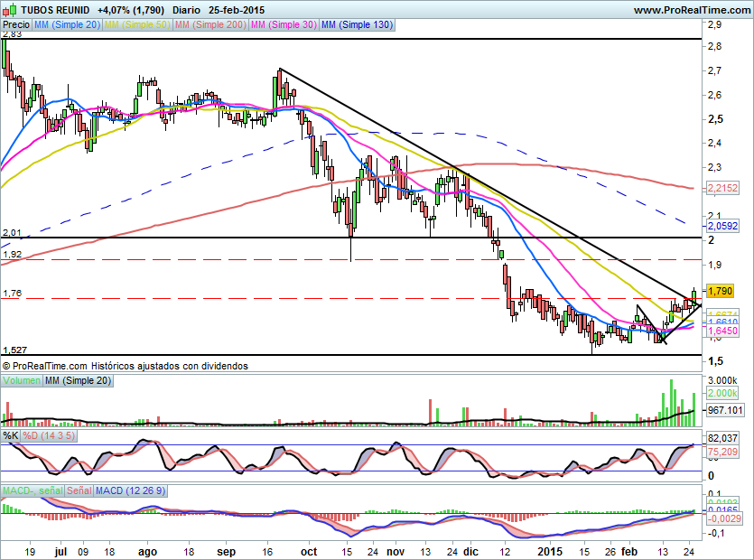
Task: Select the %D (14 3 5) label
Action: click(x=51, y=436)
